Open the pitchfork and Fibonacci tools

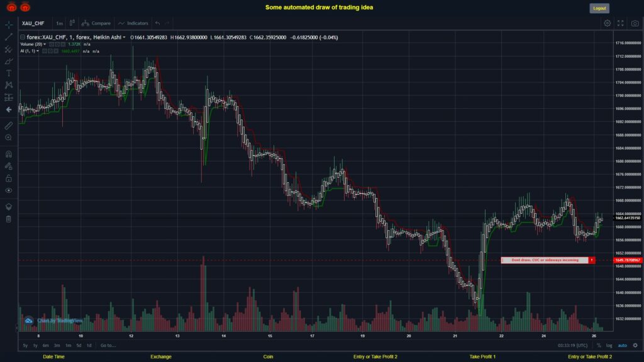pos(9,49)
